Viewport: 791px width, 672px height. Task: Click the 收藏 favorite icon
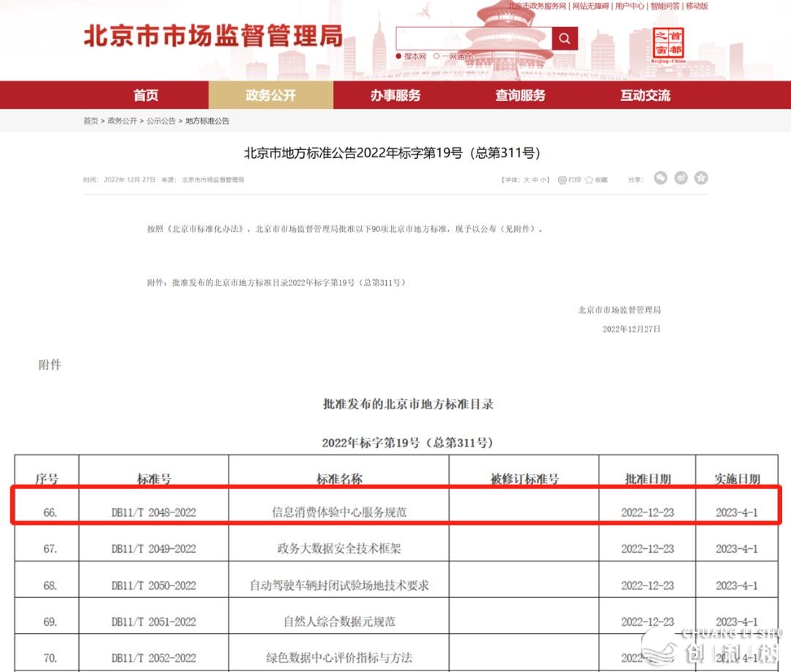coord(590,179)
